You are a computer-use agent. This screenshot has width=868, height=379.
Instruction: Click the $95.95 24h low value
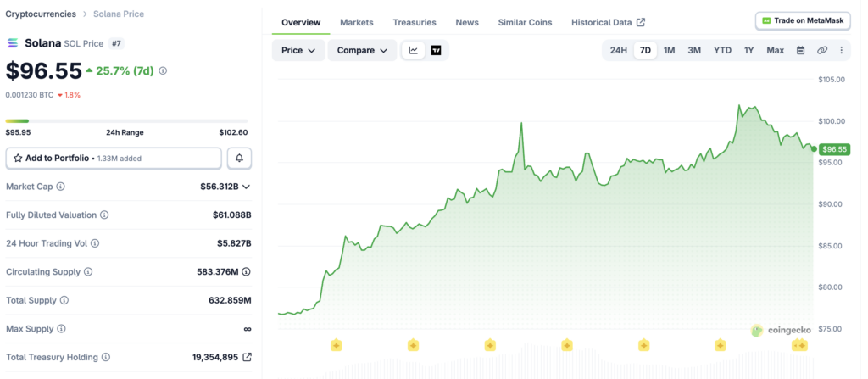19,132
